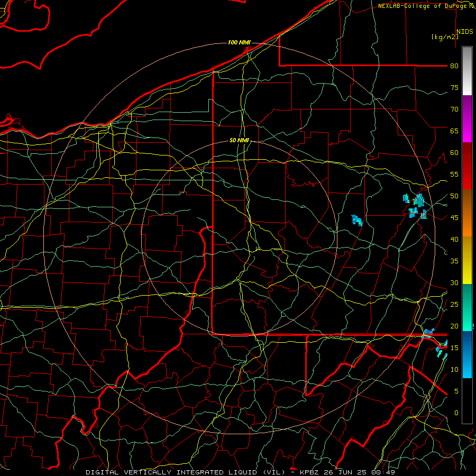Pick the red segment of the color bar
476x476 pixels.
(467, 166)
